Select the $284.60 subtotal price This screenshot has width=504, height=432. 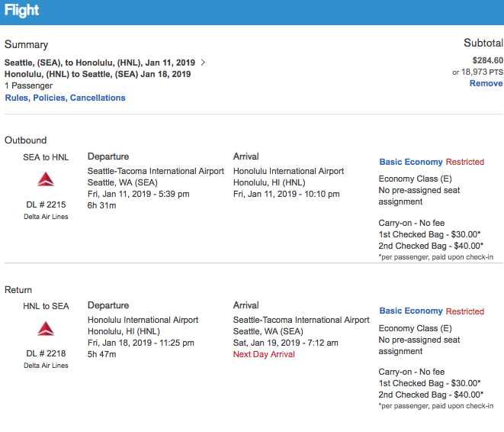[x=487, y=60]
